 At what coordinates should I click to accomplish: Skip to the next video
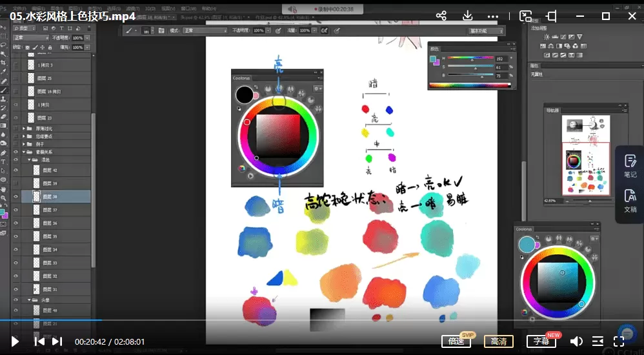click(57, 341)
